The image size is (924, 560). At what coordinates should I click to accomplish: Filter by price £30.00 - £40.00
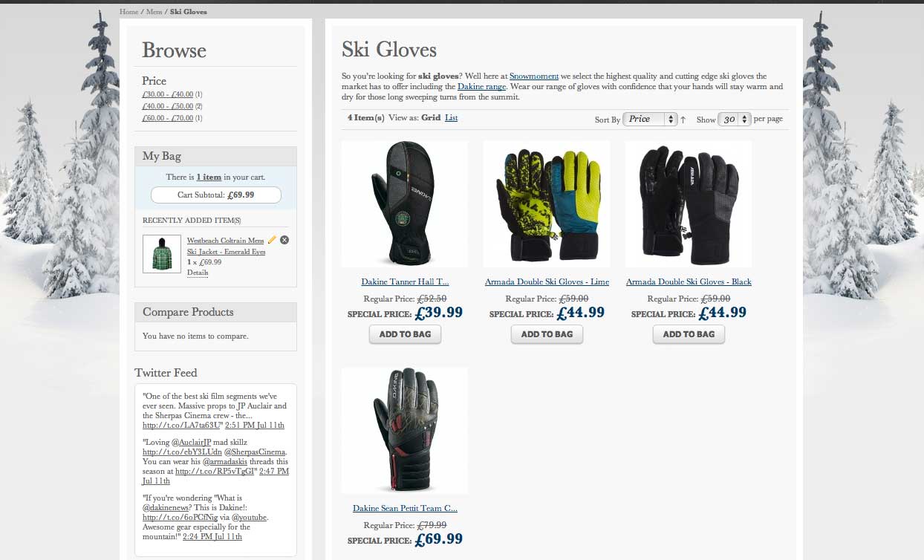[168, 94]
